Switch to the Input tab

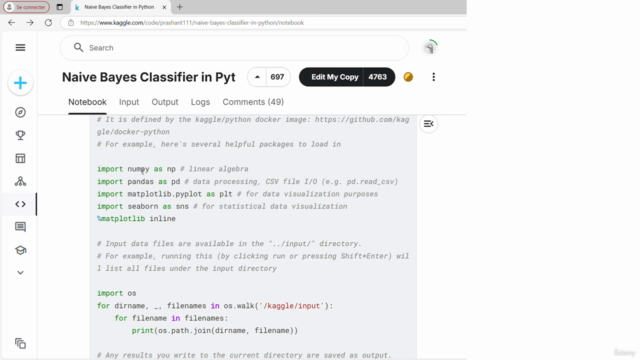(x=129, y=102)
